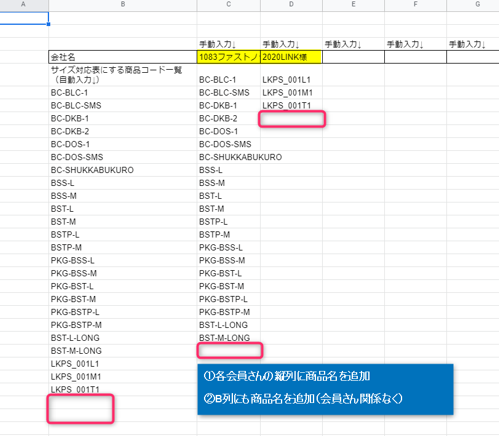499x436 pixels.
Task: Click the サイズ対応表にする商品コード一覧 header cell
Action: 123,75
